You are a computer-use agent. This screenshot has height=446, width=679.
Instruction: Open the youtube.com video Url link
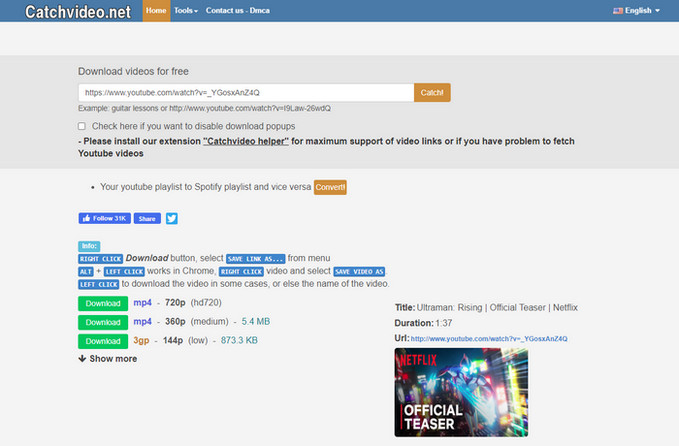click(489, 339)
